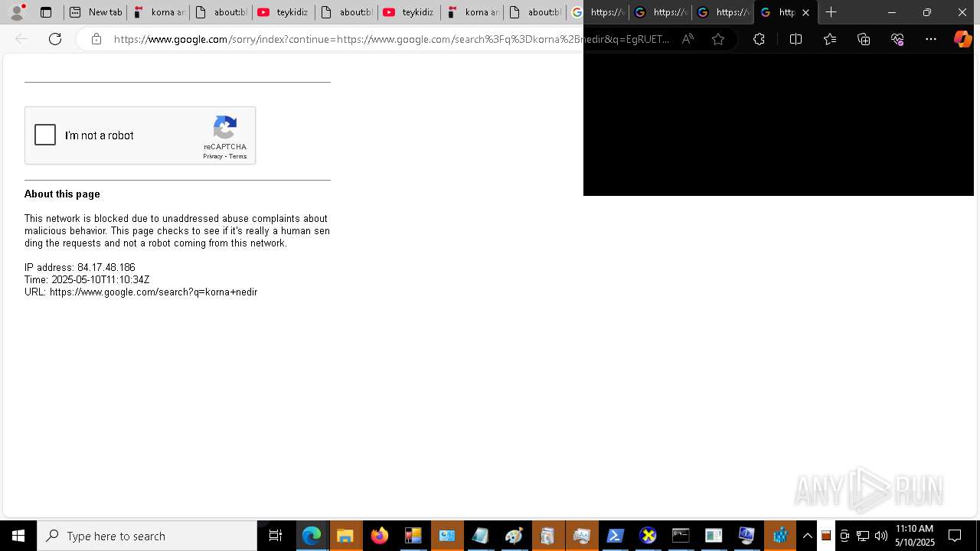Click the address bar URL

click(x=391, y=39)
